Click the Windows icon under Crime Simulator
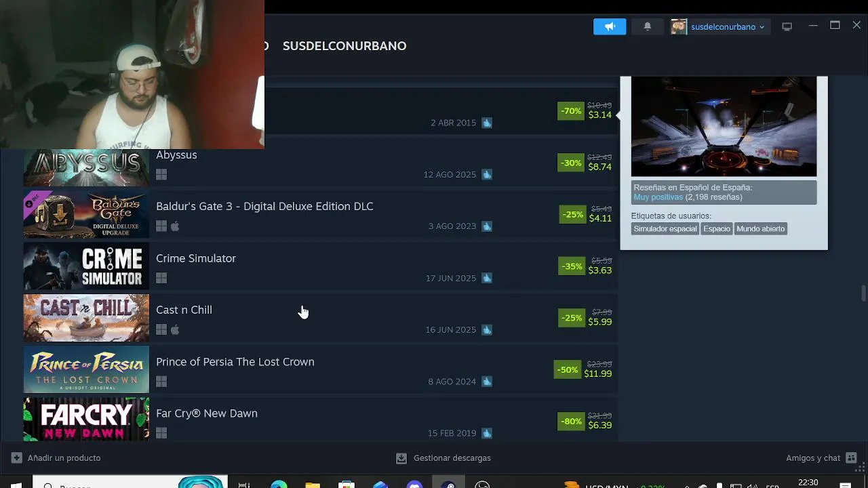This screenshot has width=868, height=488. click(161, 278)
